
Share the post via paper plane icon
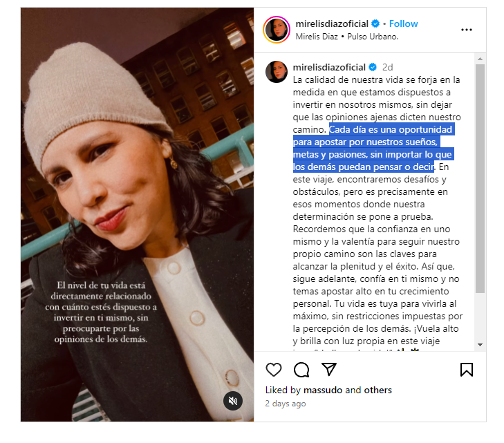(x=329, y=369)
